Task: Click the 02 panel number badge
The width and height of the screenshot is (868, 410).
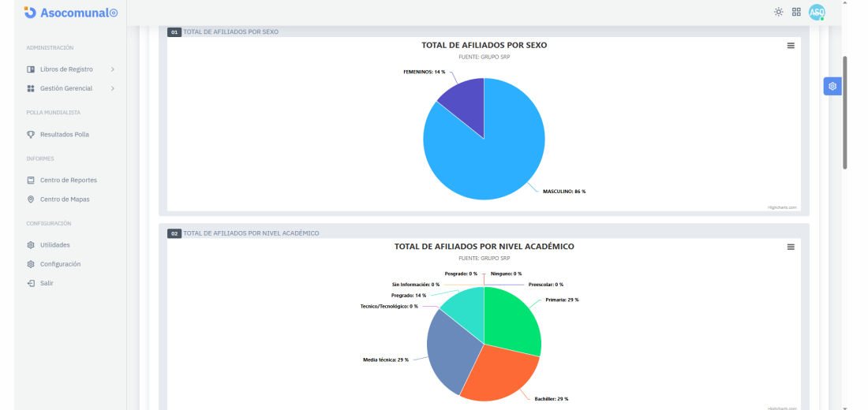Action: click(174, 233)
